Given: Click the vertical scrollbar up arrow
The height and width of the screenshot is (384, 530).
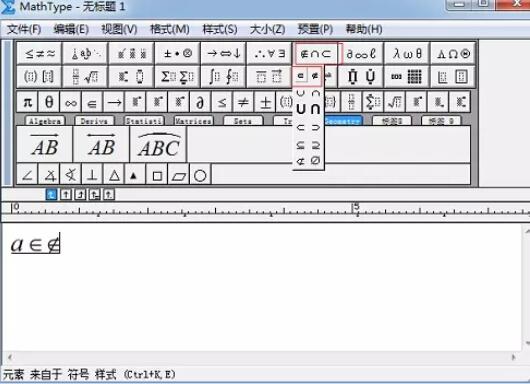Looking at the screenshot, I should point(527,231).
